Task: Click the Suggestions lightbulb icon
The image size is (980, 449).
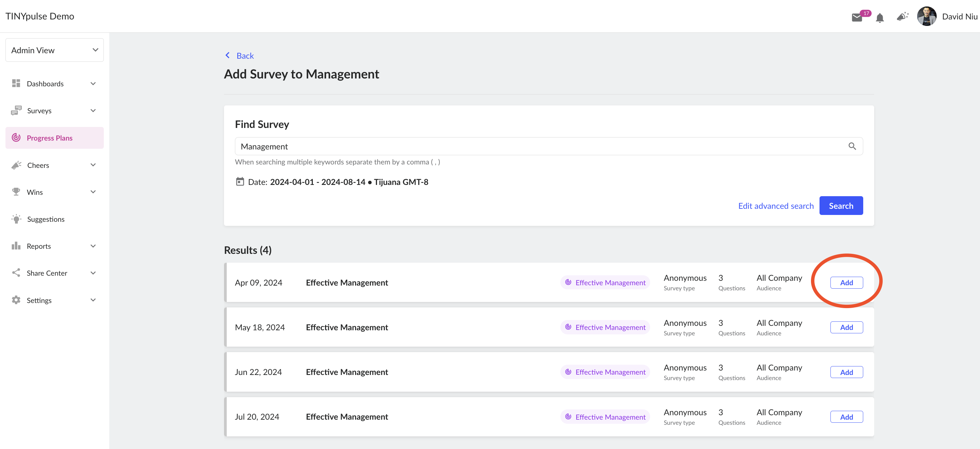Action: (16, 219)
